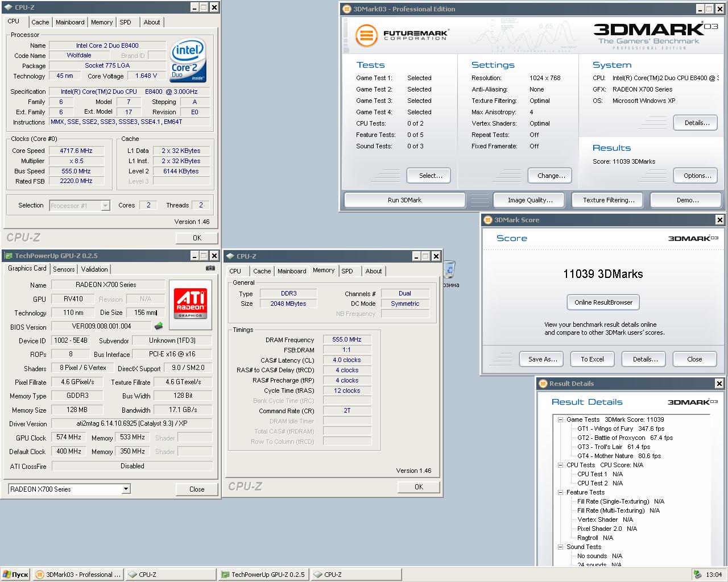Click the Futuremark Corporation logo
728x582 pixels.
coord(402,35)
